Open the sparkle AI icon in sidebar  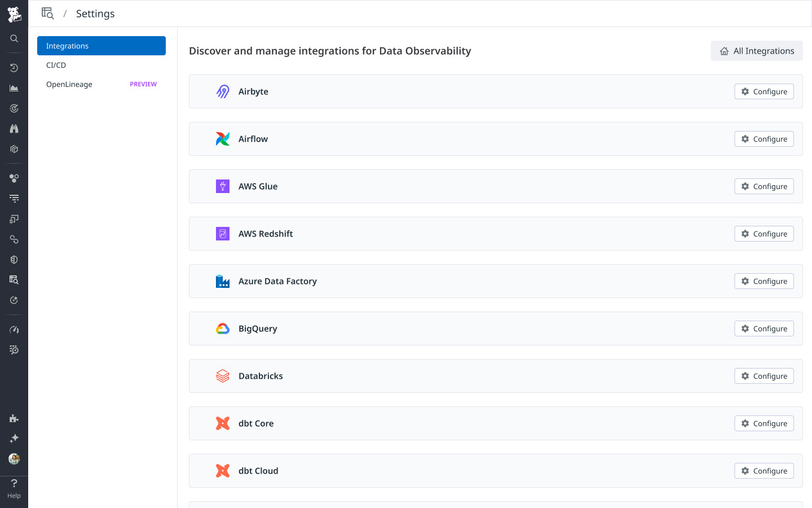(x=14, y=439)
